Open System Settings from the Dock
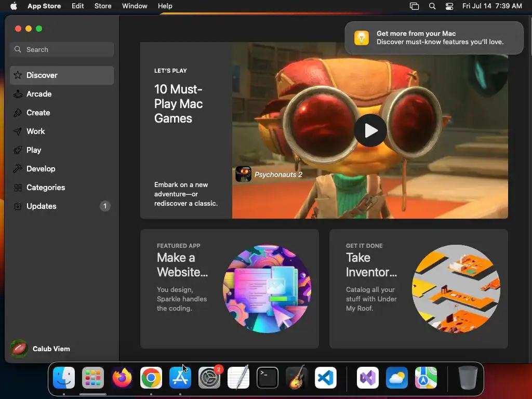Image resolution: width=532 pixels, height=399 pixels. coord(209,378)
